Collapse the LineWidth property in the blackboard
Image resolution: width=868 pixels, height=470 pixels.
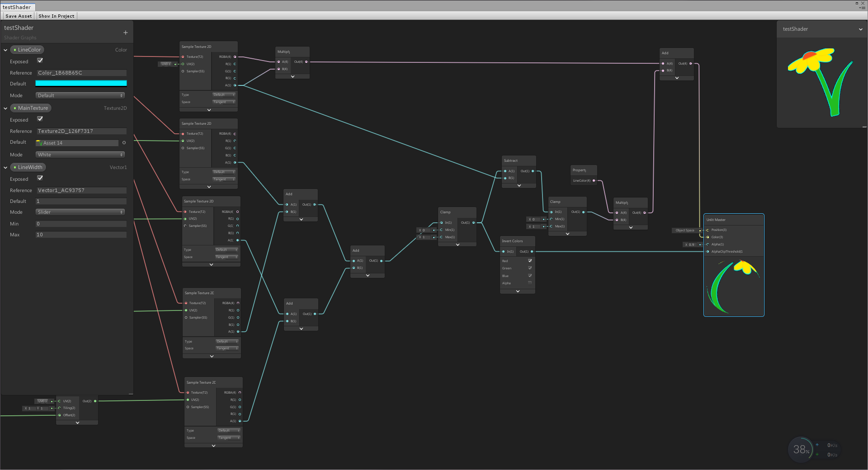pos(5,167)
